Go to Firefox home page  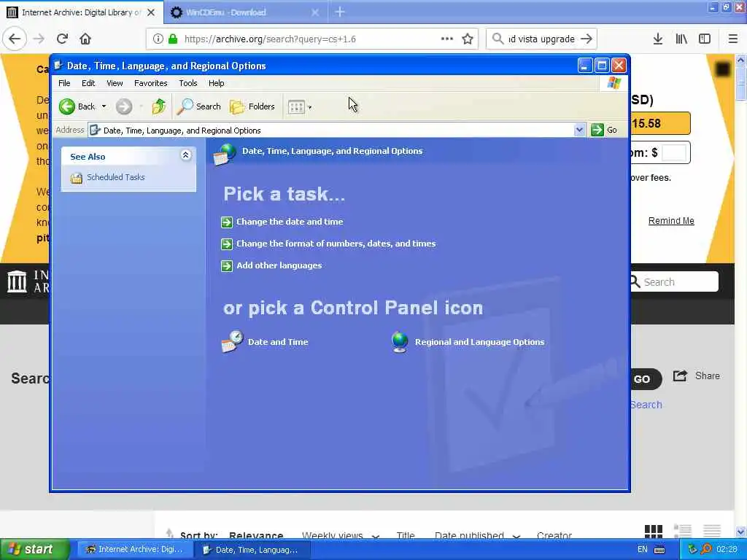[x=85, y=39]
